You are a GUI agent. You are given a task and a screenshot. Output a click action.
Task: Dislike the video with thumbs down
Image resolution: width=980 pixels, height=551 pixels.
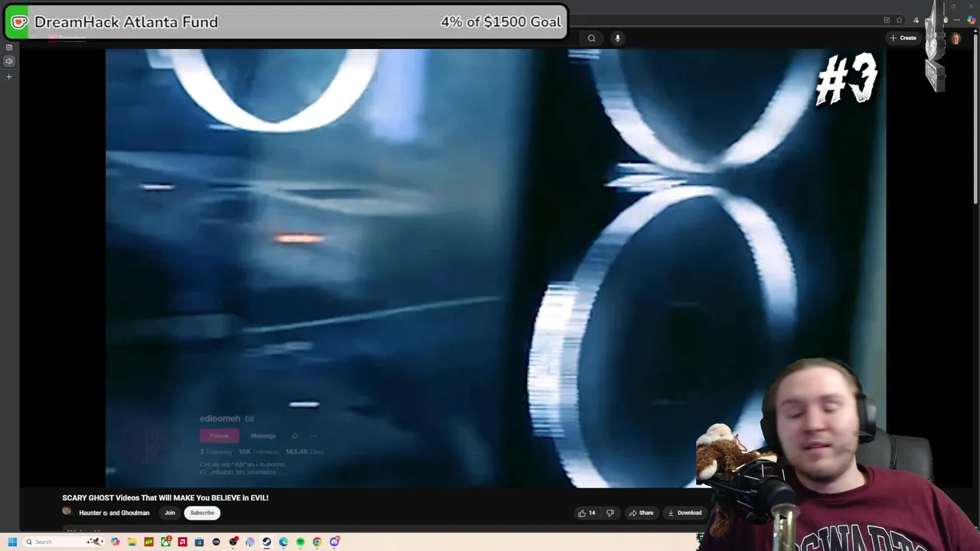pos(610,513)
